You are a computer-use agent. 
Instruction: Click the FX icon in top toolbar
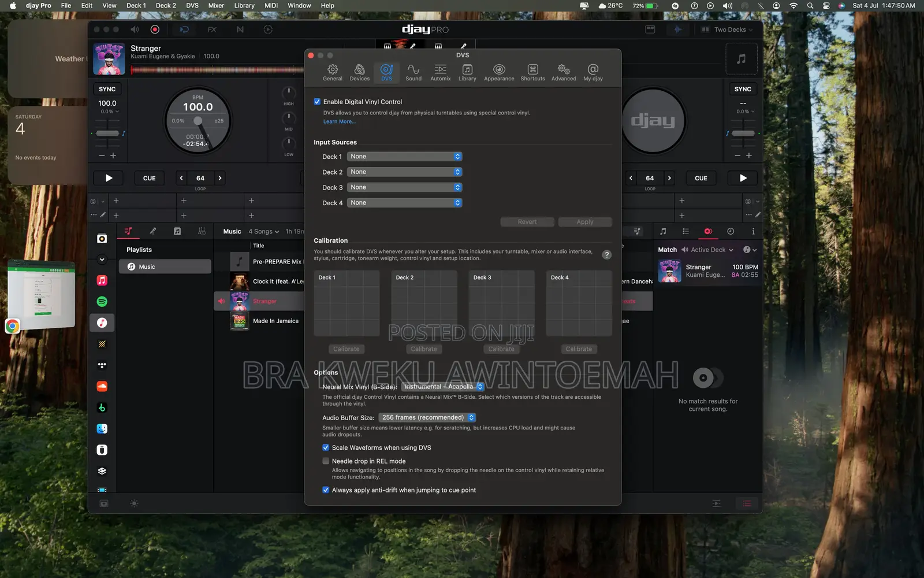[x=212, y=29]
